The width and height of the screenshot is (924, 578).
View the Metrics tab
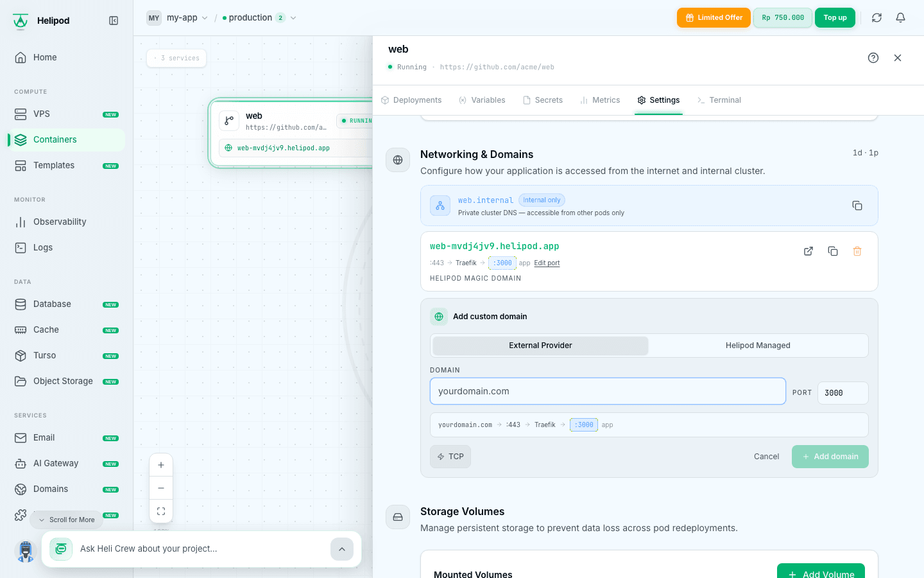coord(600,100)
